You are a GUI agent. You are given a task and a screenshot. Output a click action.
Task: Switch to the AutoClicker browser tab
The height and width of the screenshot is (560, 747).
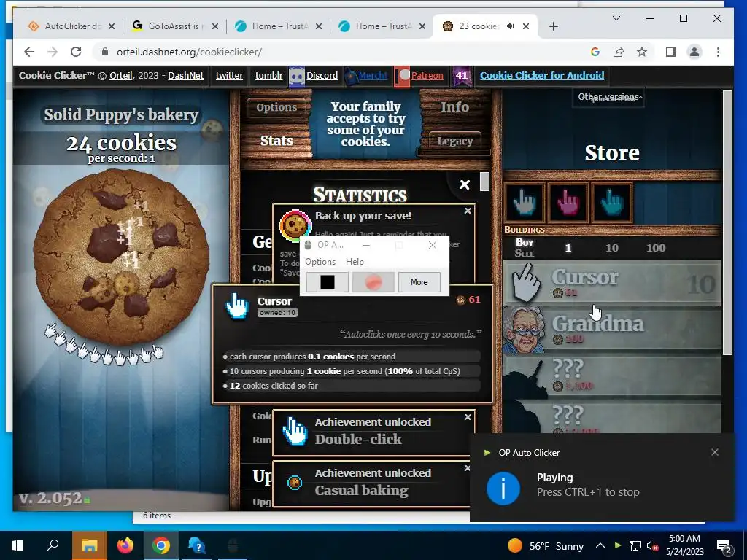coord(71,26)
